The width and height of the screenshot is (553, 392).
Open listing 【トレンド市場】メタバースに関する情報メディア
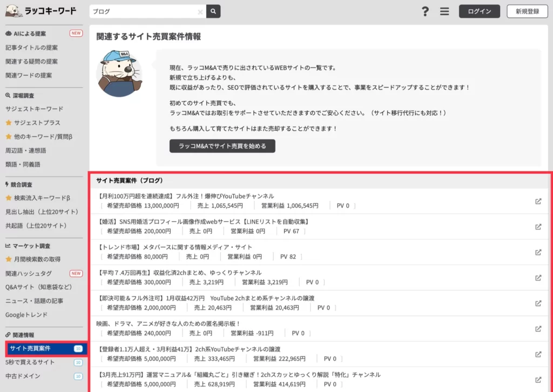(175, 247)
